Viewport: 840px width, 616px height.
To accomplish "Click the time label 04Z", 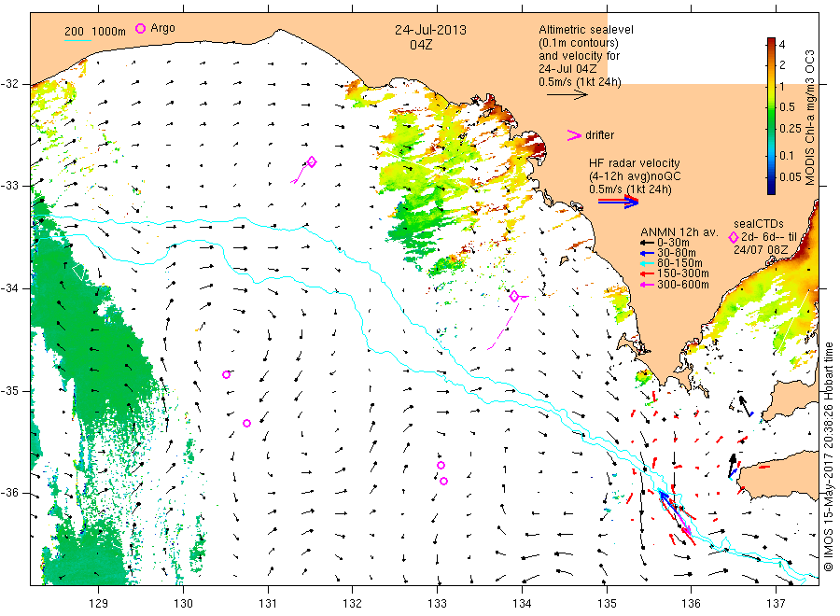I will coord(421,45).
